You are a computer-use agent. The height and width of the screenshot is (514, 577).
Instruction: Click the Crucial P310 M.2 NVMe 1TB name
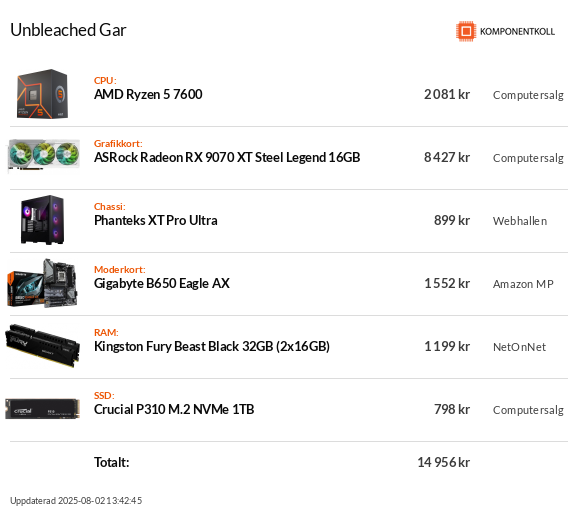(x=174, y=410)
